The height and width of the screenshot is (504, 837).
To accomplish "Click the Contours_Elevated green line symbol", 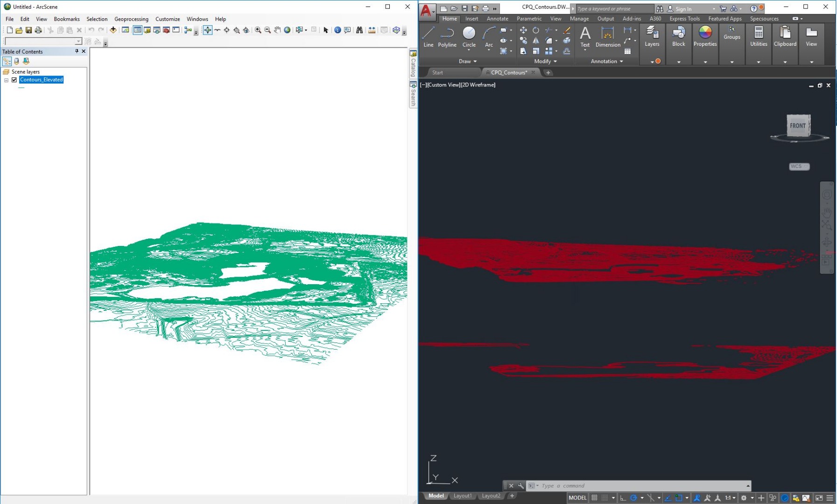I will click(21, 88).
